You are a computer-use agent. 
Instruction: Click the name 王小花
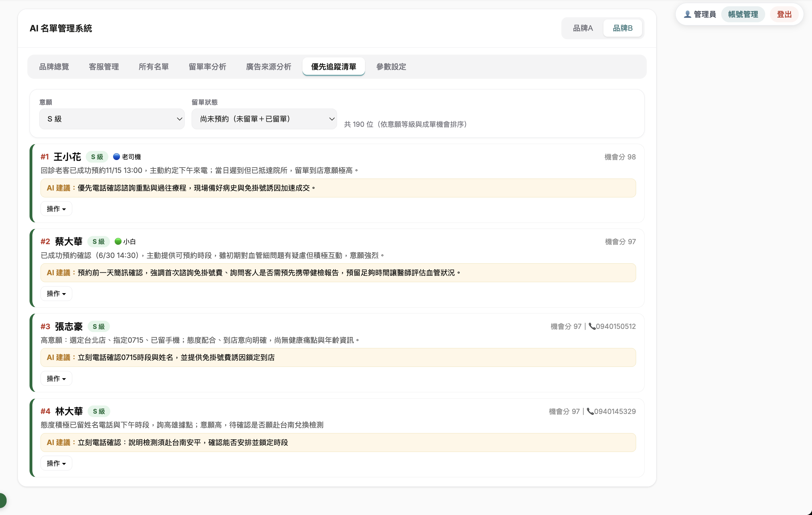[68, 157]
